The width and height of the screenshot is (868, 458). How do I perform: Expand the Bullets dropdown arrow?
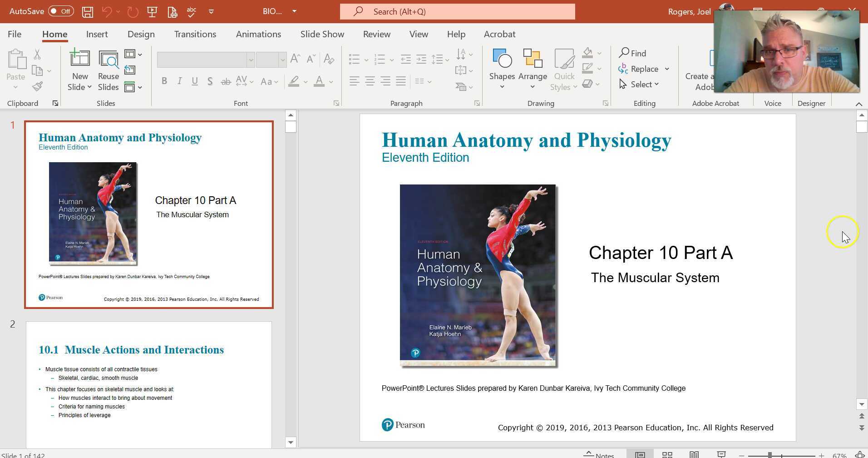[366, 59]
